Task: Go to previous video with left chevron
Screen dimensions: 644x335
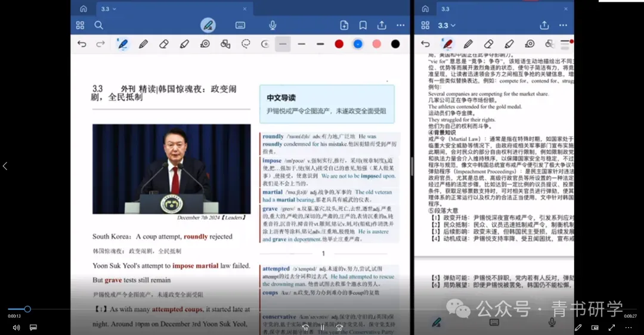Action: (5, 166)
